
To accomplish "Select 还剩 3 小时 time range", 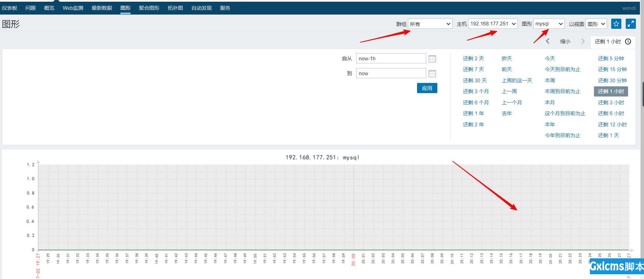I will pos(611,102).
